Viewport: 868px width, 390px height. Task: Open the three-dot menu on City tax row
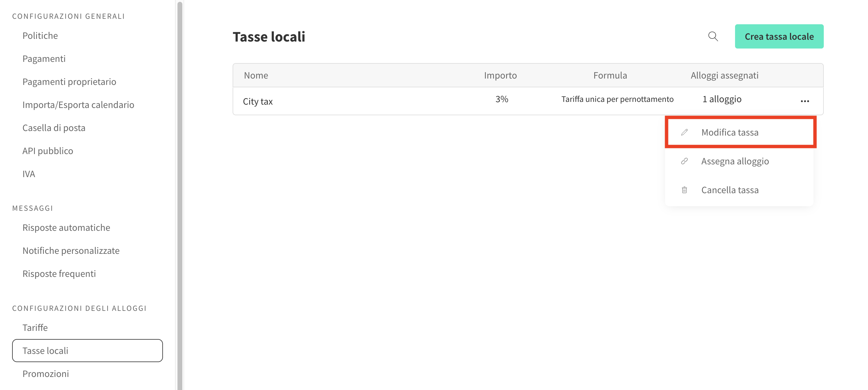tap(805, 101)
